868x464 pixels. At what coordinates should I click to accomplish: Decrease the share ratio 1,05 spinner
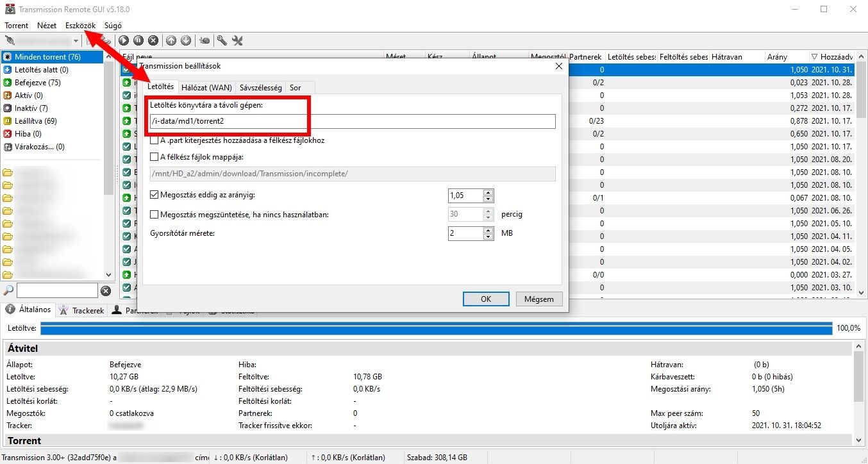click(488, 199)
